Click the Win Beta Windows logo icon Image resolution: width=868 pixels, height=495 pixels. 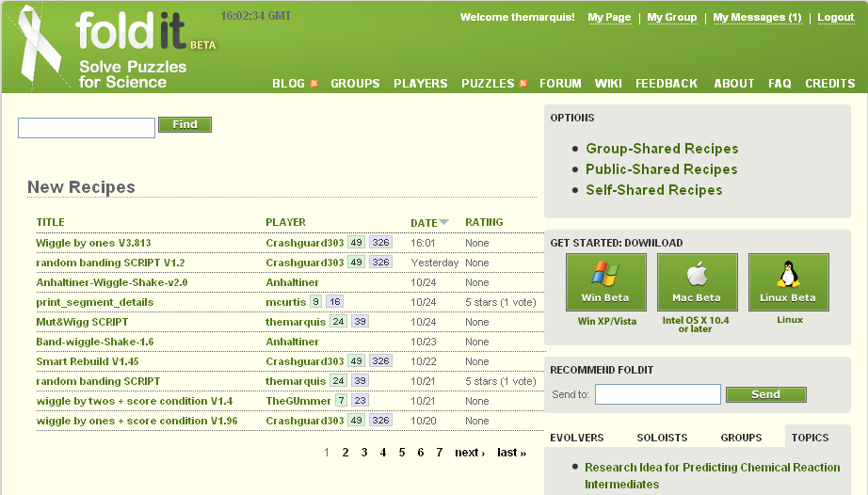click(605, 274)
